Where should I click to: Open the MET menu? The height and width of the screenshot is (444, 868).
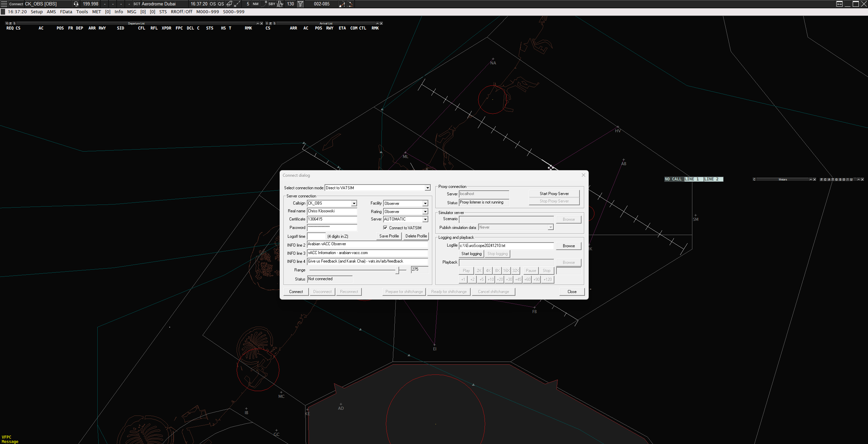pos(96,12)
